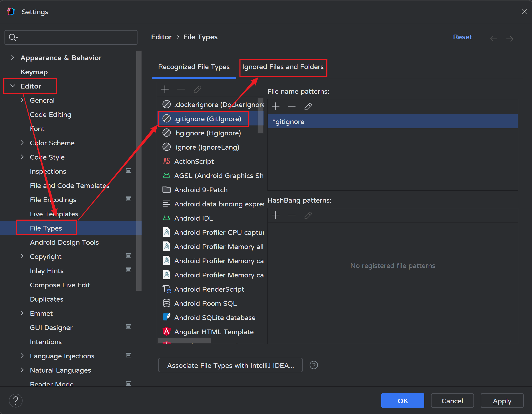The width and height of the screenshot is (532, 414).
Task: Expand the Color Scheme node
Action: 22,142
